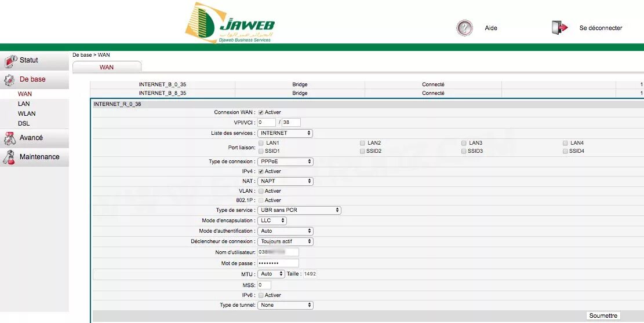Toggle Connexion WAN Activer checkbox
This screenshot has height=323, width=644.
tap(261, 112)
